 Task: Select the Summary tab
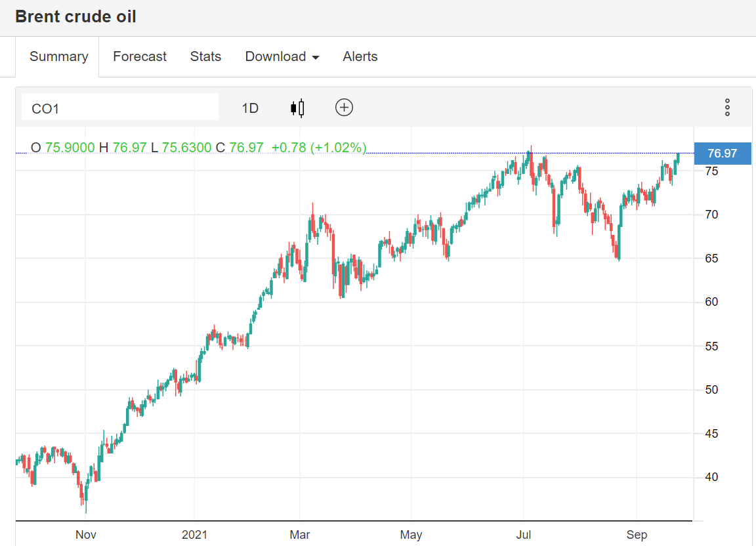tap(58, 56)
